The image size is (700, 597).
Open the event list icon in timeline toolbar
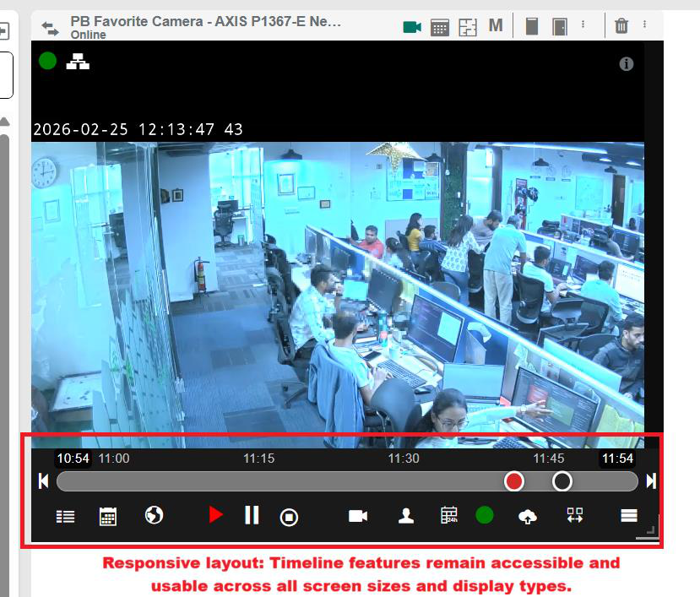click(x=65, y=516)
